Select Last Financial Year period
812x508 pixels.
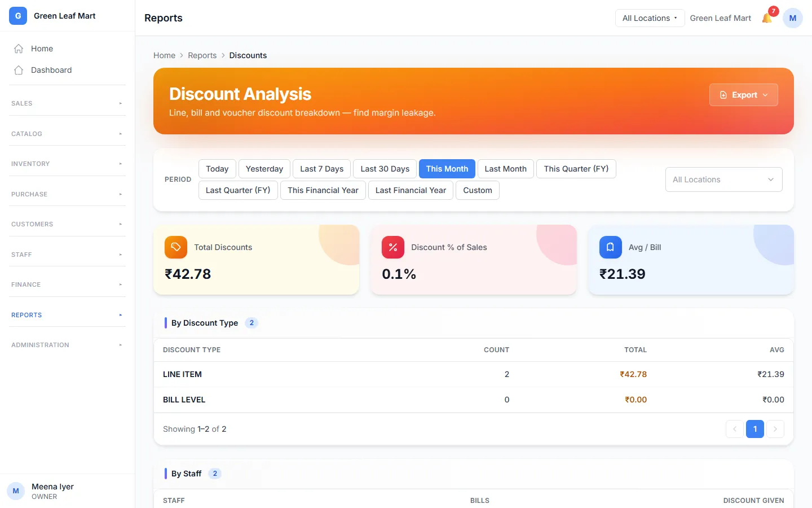(x=411, y=190)
